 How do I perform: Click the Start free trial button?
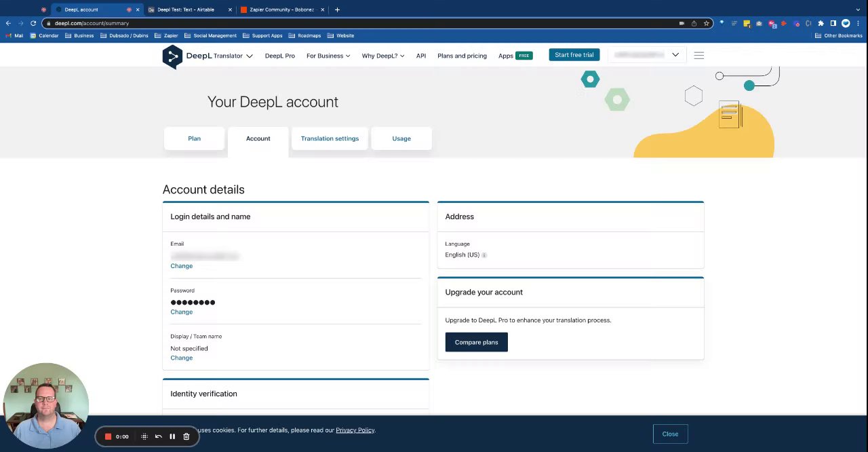574,55
